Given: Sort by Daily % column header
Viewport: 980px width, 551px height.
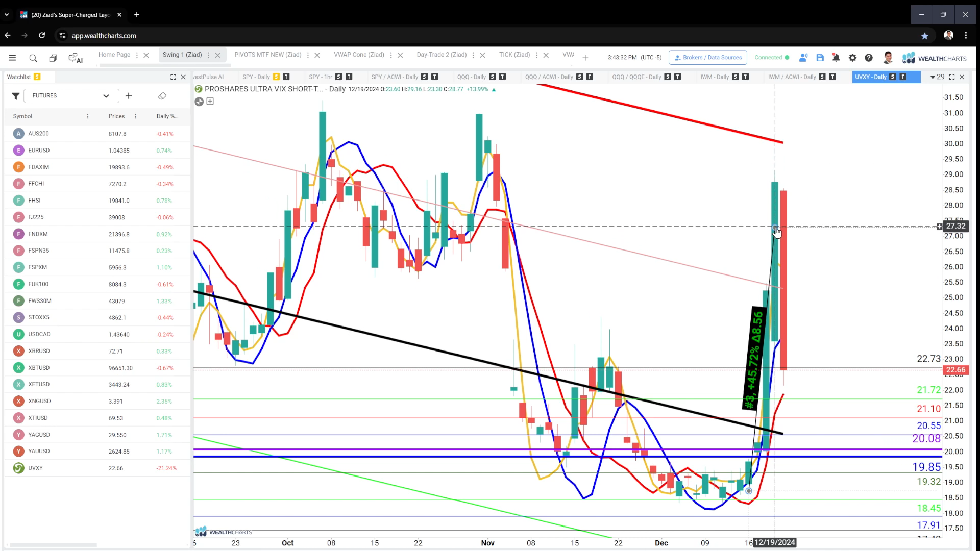Looking at the screenshot, I should click(167, 116).
